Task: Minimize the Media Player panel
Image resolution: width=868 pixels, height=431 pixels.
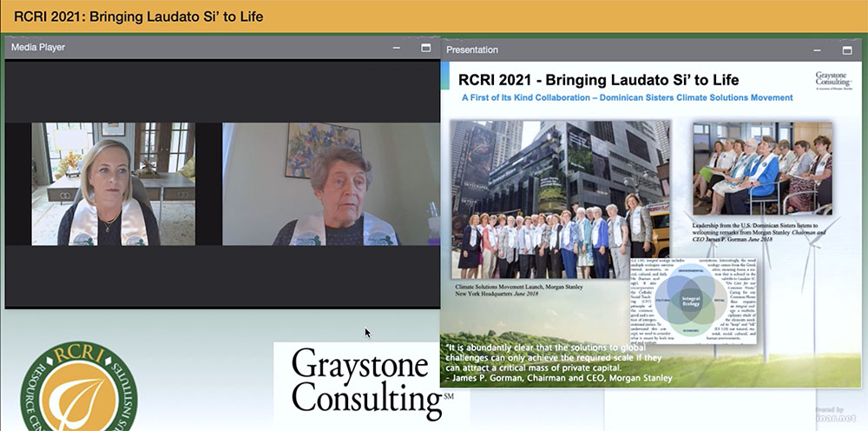Action: click(x=397, y=48)
